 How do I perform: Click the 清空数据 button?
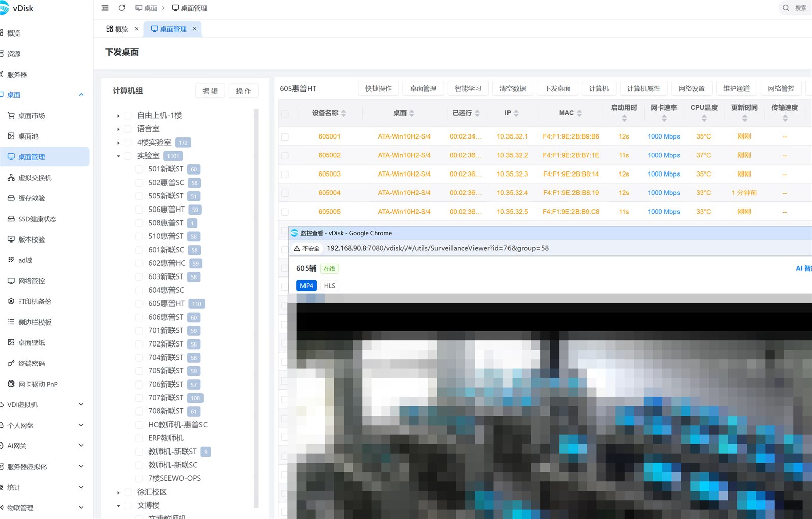pos(513,88)
